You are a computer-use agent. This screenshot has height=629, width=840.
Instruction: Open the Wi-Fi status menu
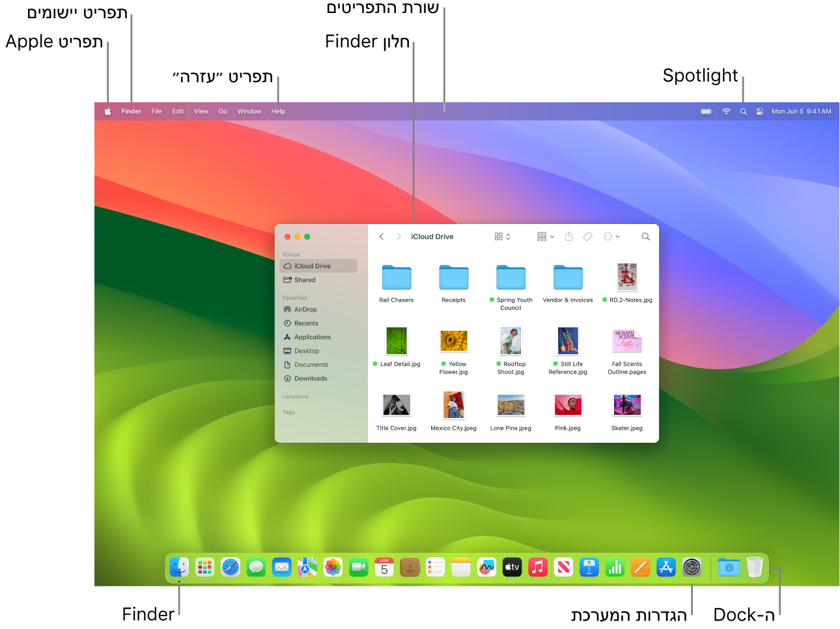726,111
